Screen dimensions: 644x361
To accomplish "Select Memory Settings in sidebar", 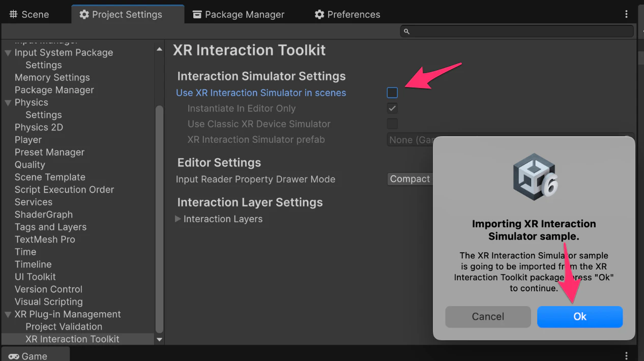I will pyautogui.click(x=52, y=78).
